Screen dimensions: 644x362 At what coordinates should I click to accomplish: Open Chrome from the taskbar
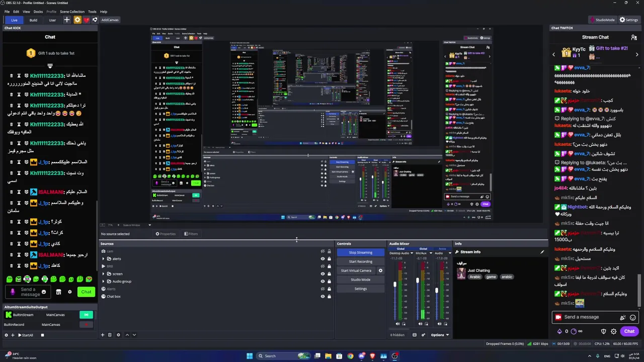point(350,356)
